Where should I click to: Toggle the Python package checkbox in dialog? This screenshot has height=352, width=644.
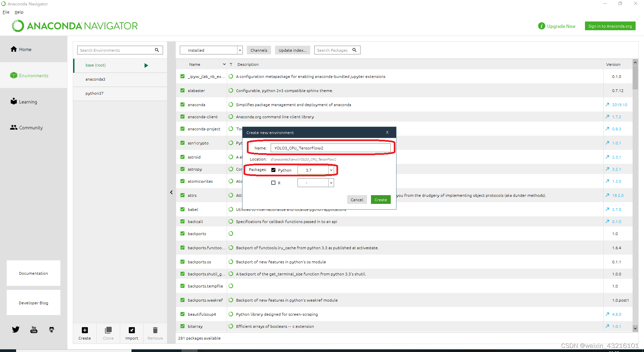coord(273,170)
